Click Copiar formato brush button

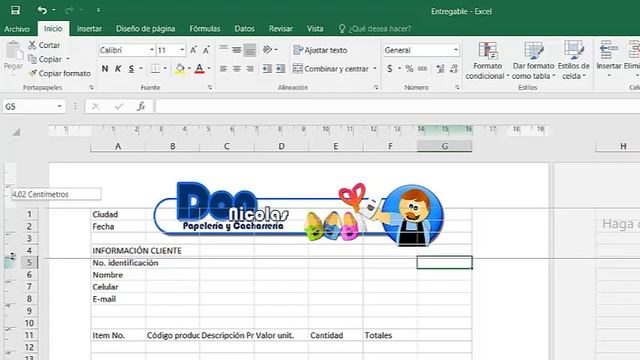click(x=60, y=73)
